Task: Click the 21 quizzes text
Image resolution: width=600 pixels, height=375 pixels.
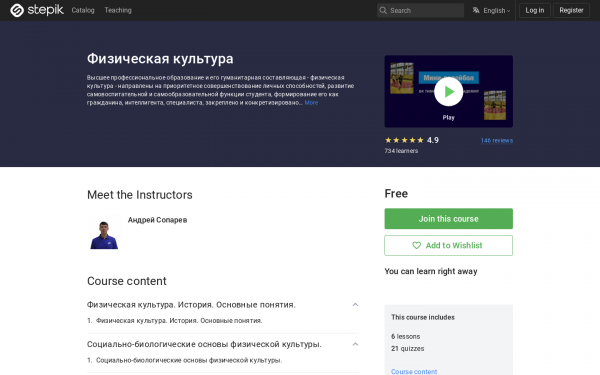Action: (408, 349)
